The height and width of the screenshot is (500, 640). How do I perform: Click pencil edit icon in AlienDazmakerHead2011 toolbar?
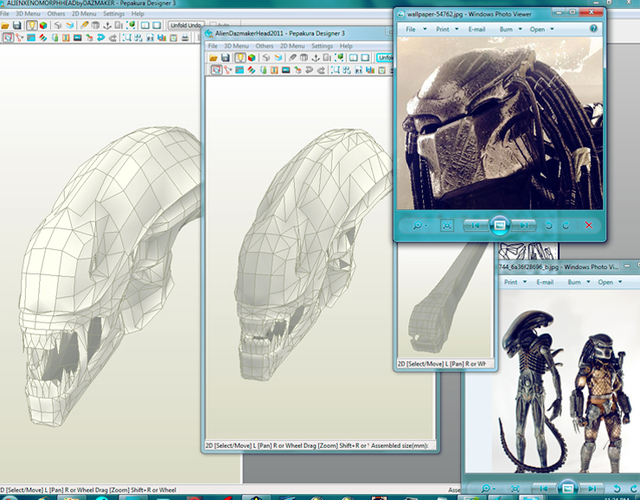tap(293, 58)
